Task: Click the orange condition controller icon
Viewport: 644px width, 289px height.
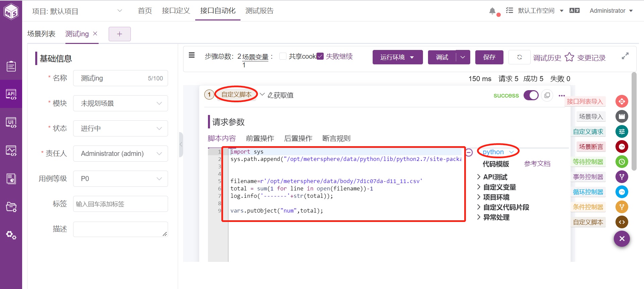Action: coord(622,207)
